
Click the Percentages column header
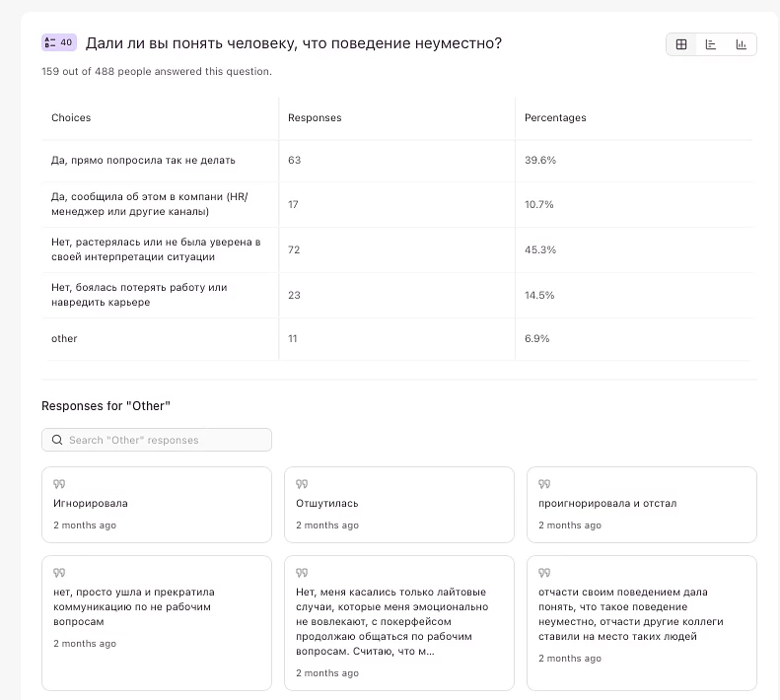tap(555, 117)
